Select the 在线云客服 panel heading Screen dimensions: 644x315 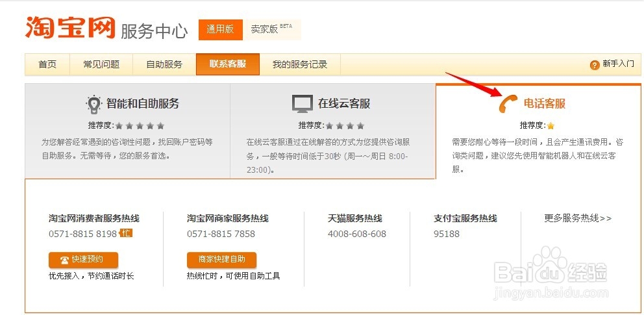pos(344,103)
